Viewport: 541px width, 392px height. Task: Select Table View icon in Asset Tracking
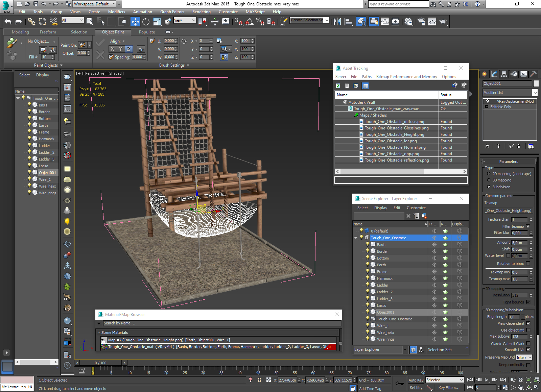[366, 86]
